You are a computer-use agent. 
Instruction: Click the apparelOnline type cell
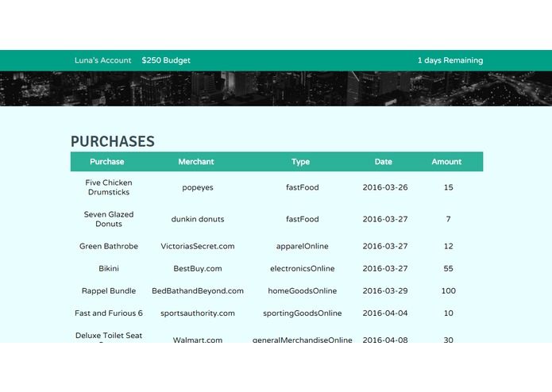[x=302, y=246]
